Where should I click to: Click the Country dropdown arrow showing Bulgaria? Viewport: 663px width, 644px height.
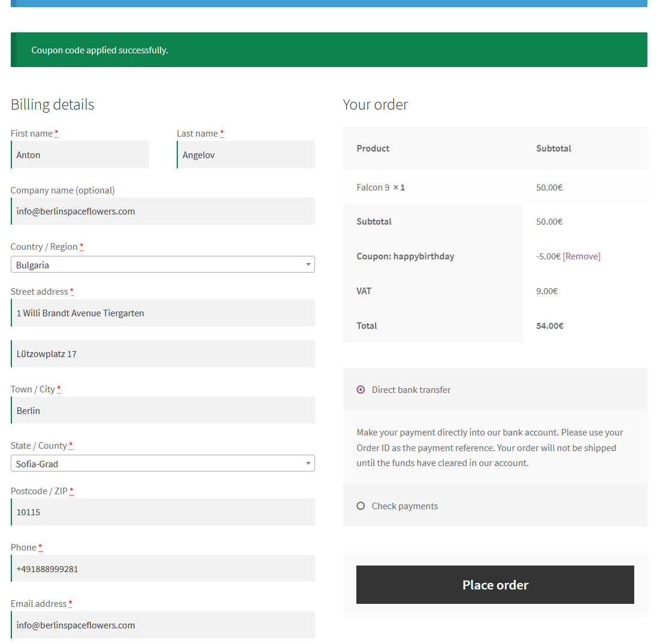[x=307, y=264]
